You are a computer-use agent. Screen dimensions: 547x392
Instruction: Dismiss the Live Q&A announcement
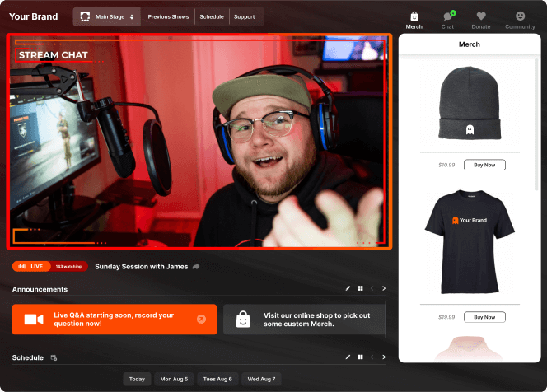[x=201, y=320]
